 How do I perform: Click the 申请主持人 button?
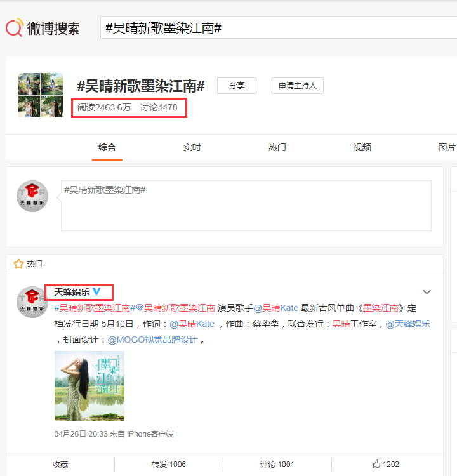tap(298, 86)
